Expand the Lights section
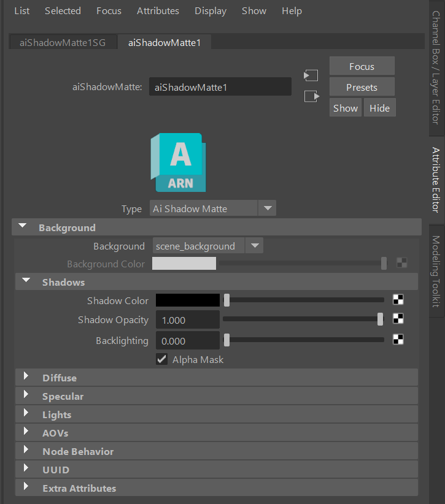Viewport: 445px width, 504px height. point(26,413)
